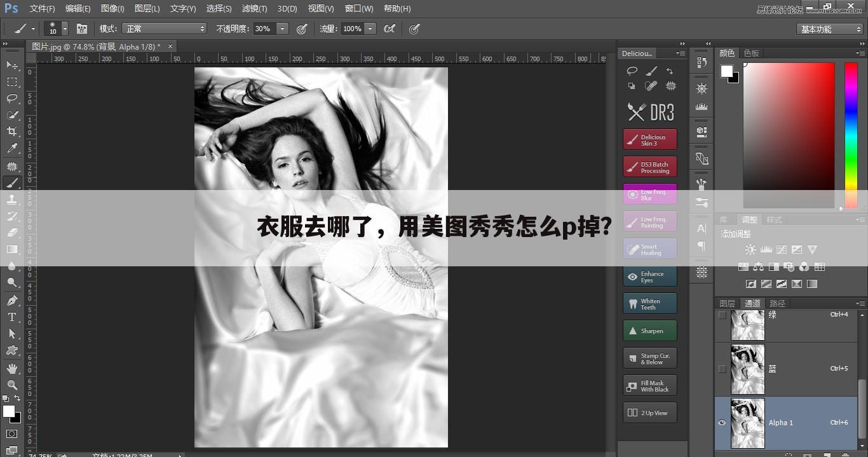Select the Quick Selection tool
Viewport: 868px width, 457px height.
[x=12, y=115]
